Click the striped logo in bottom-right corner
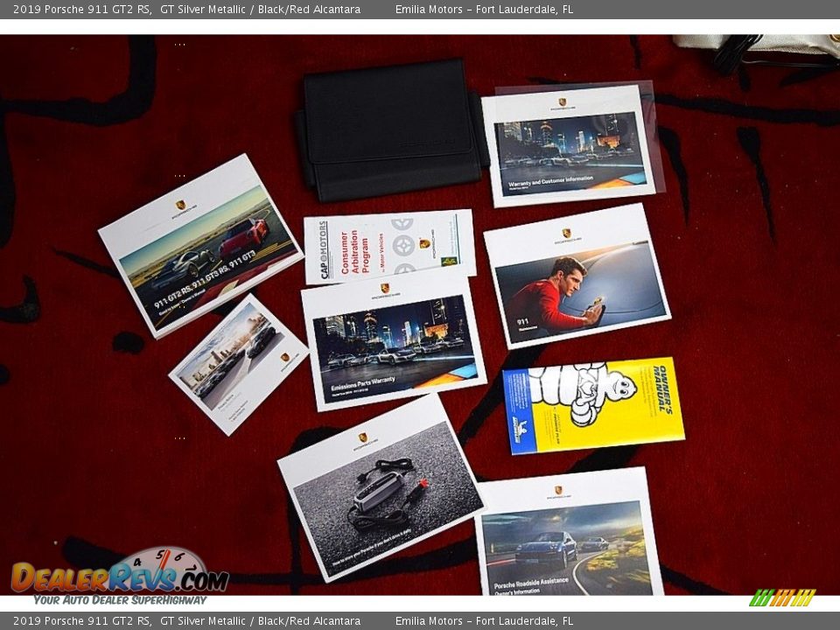The height and width of the screenshot is (630, 840). pyautogui.click(x=781, y=598)
